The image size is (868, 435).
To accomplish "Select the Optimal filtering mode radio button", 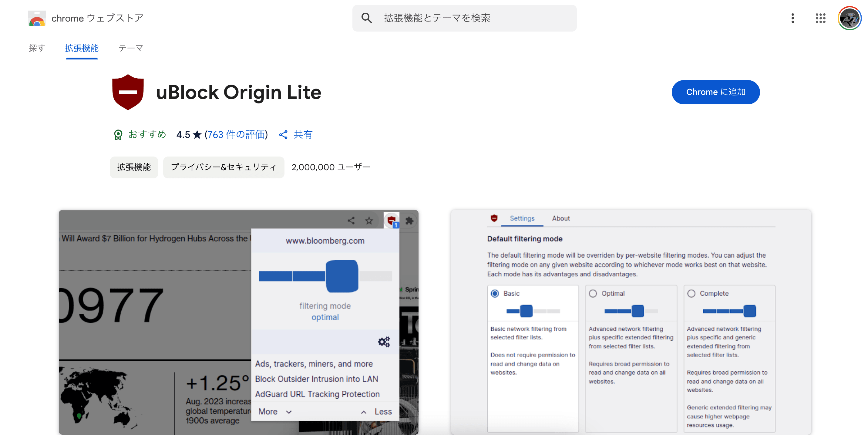I will click(x=593, y=293).
